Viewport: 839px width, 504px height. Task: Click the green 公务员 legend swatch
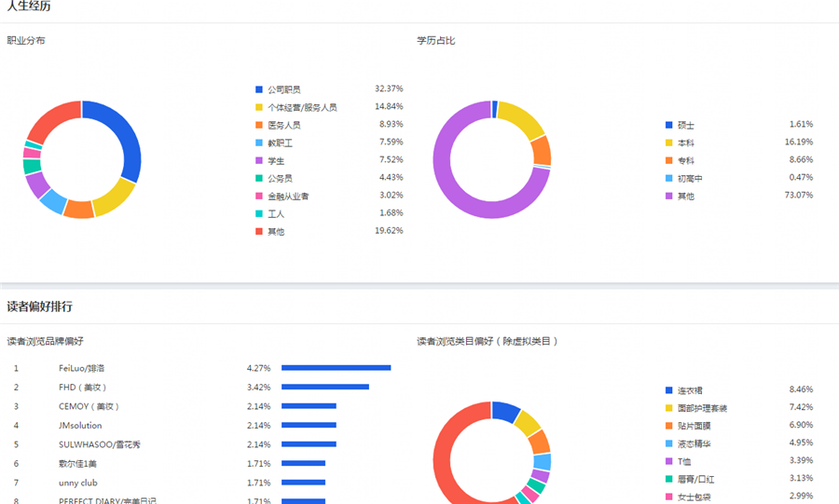click(x=259, y=178)
